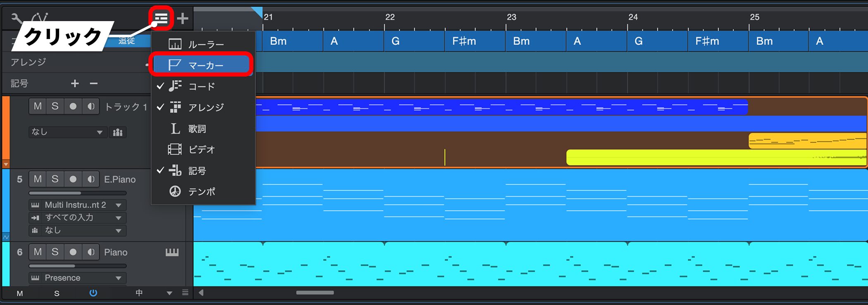Click the plus button in 記号 row
This screenshot has height=305, width=868.
[x=75, y=84]
